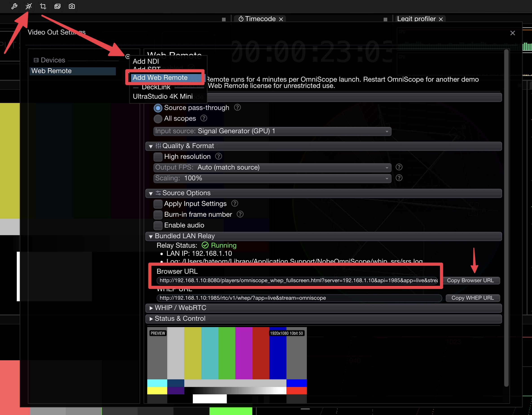Image resolution: width=532 pixels, height=415 pixels.
Task: Select Source pass-through radio button
Action: pos(158,108)
